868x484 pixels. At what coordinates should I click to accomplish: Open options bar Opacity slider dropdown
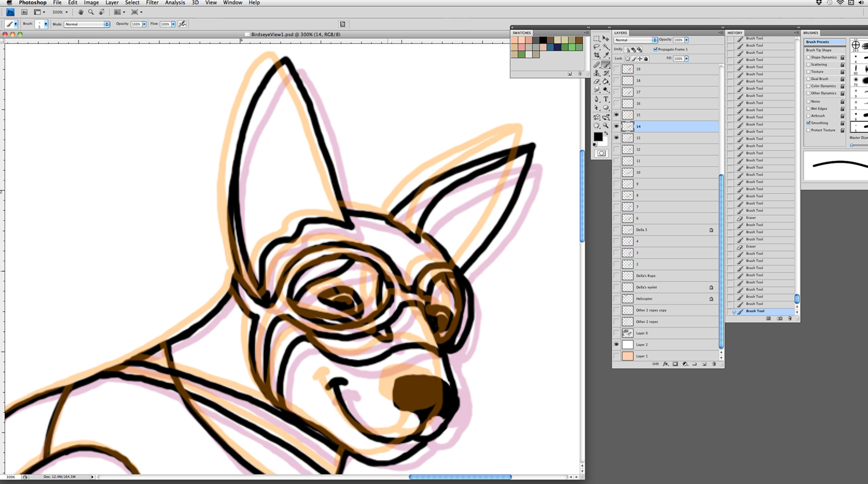coord(144,24)
